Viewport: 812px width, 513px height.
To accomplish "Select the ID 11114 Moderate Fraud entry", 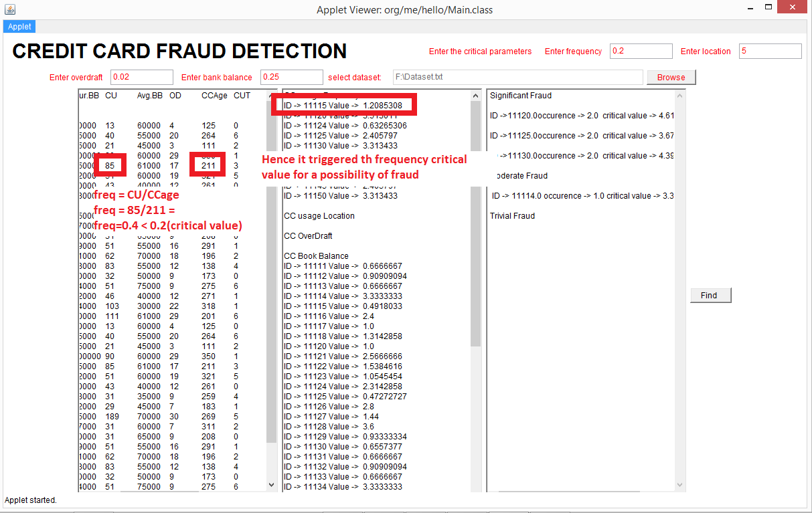I will 582,196.
